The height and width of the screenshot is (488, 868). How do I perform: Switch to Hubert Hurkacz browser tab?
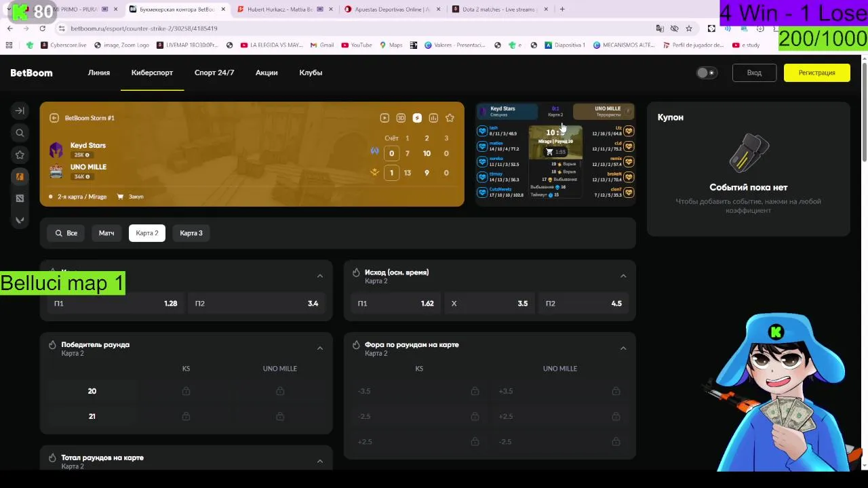[x=283, y=9]
